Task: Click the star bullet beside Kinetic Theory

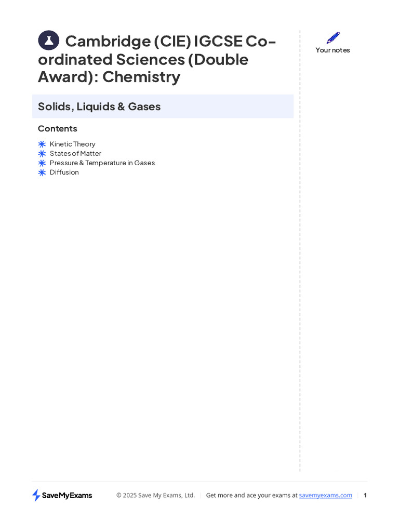Action: (42, 144)
